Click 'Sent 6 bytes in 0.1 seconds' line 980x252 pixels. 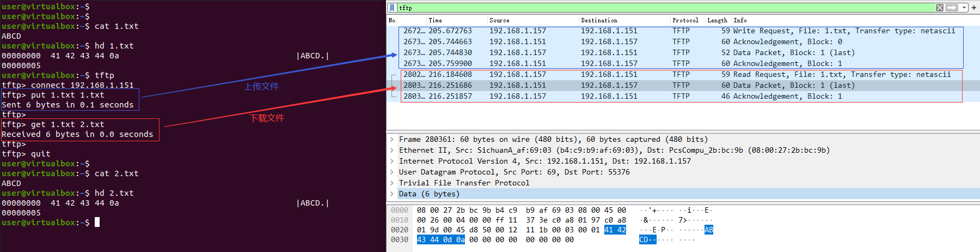(x=68, y=105)
